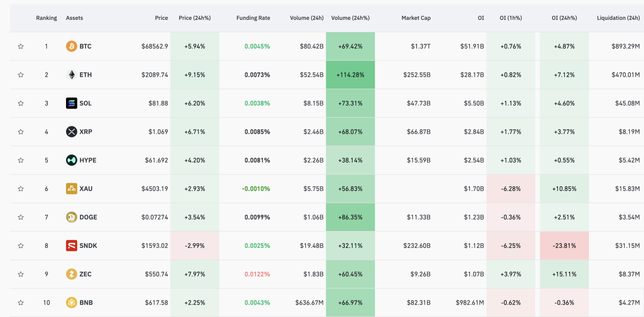Sort by OI (1h%) header
644x317 pixels.
coord(511,18)
